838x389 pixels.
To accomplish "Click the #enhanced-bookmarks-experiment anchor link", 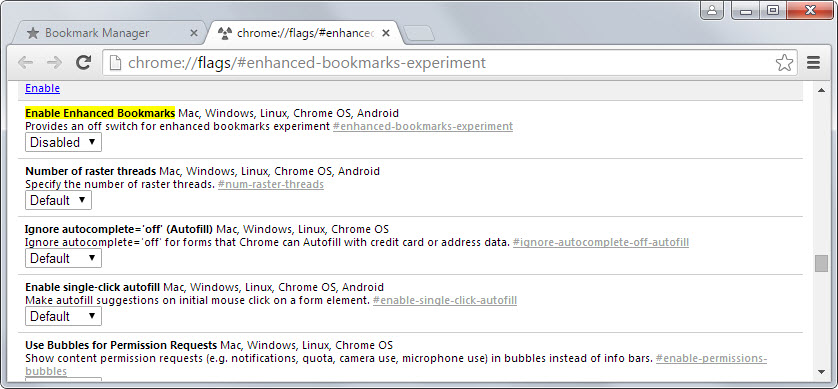I will [x=423, y=127].
